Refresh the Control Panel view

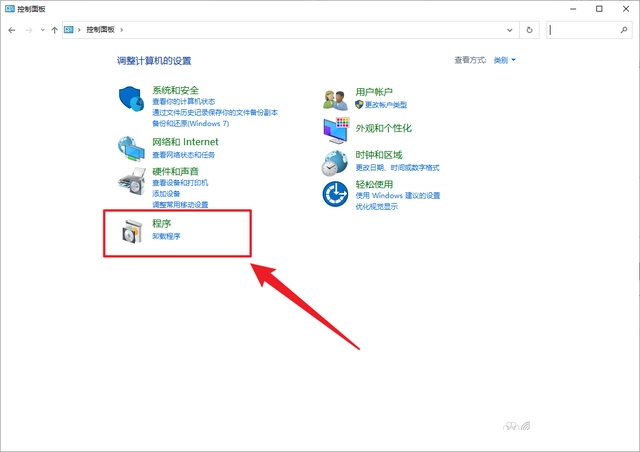tap(529, 30)
